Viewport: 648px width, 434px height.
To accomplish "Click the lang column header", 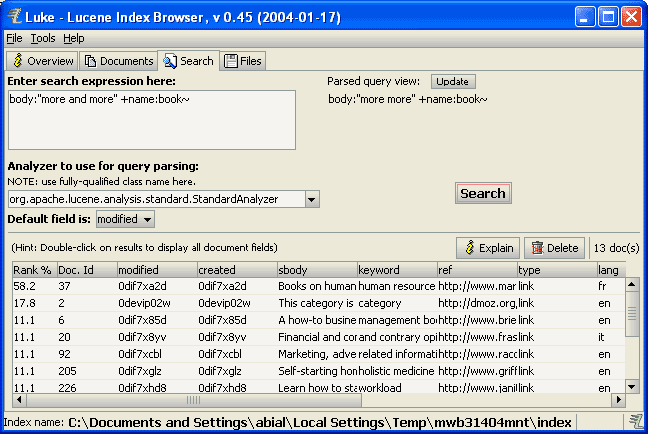I will point(611,270).
